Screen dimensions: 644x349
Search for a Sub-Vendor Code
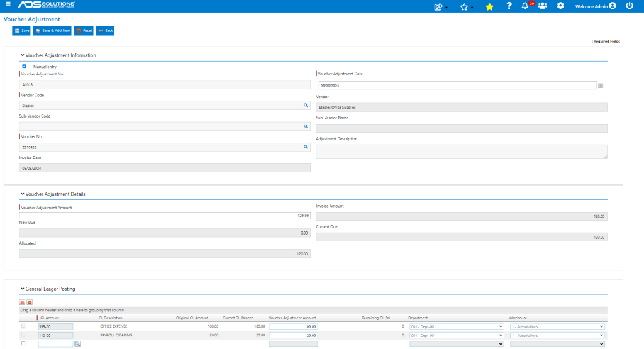coord(306,126)
